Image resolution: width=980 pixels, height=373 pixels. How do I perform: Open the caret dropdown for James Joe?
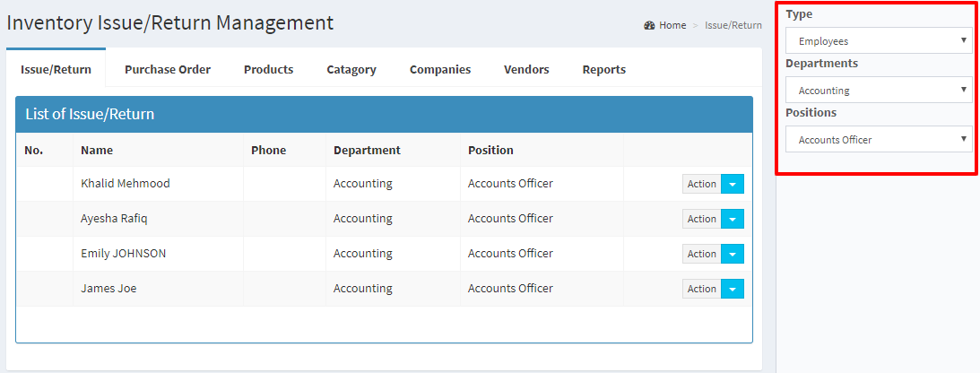733,289
